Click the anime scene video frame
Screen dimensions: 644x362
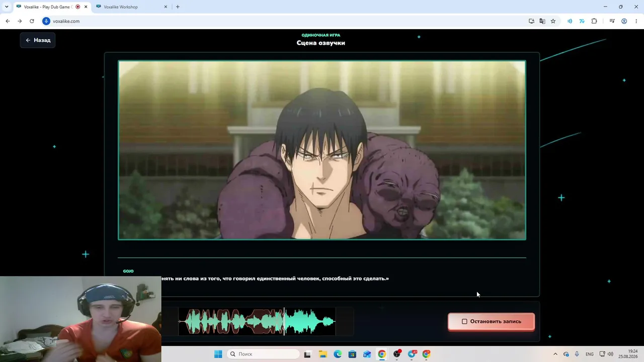pyautogui.click(x=322, y=150)
